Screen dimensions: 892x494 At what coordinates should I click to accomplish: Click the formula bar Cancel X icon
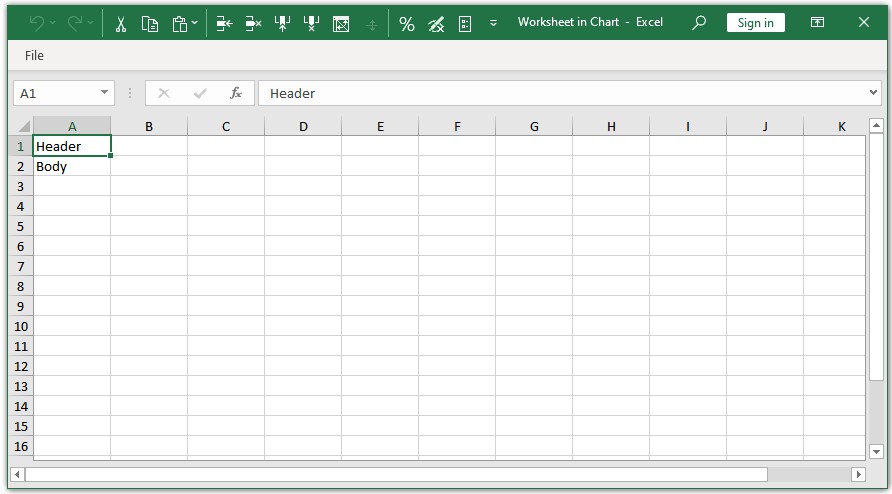(164, 93)
